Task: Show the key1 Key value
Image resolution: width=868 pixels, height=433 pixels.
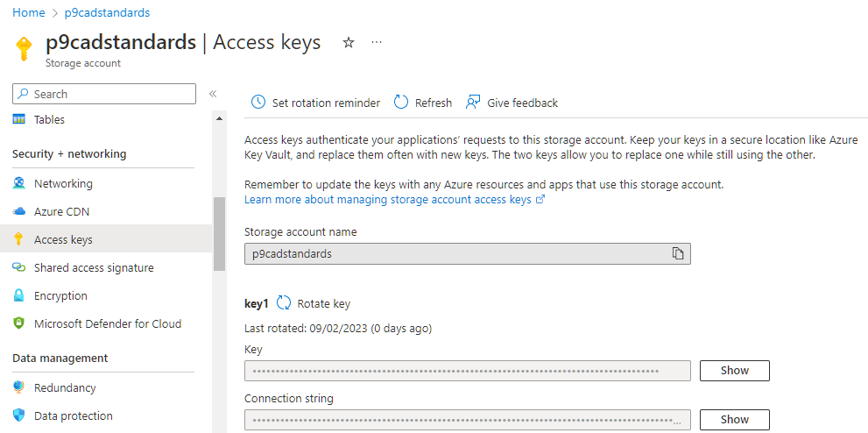Action: click(734, 370)
